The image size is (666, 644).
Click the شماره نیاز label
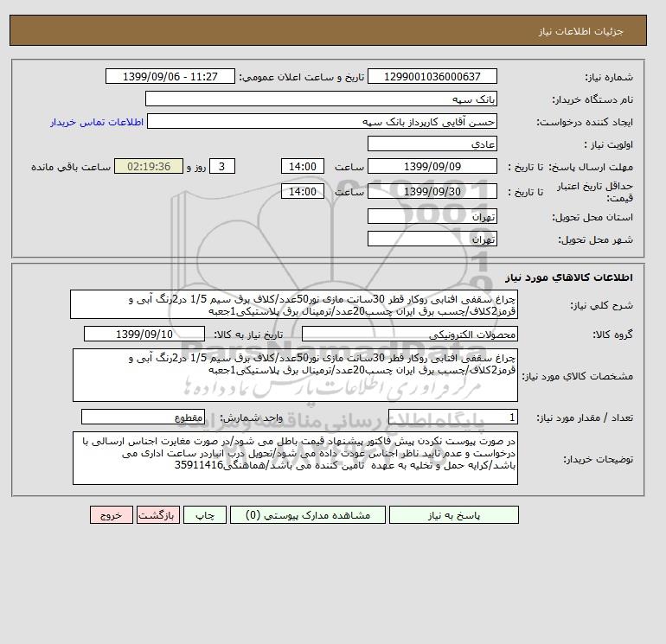coord(609,77)
